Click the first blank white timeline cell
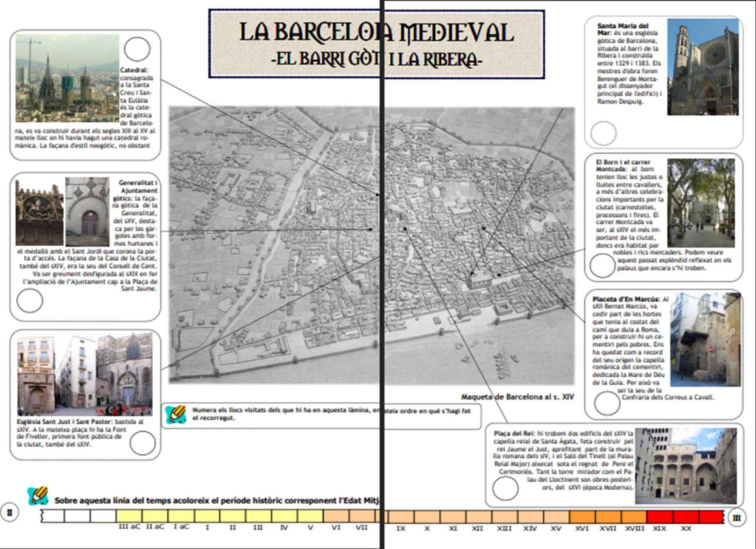 [52, 516]
